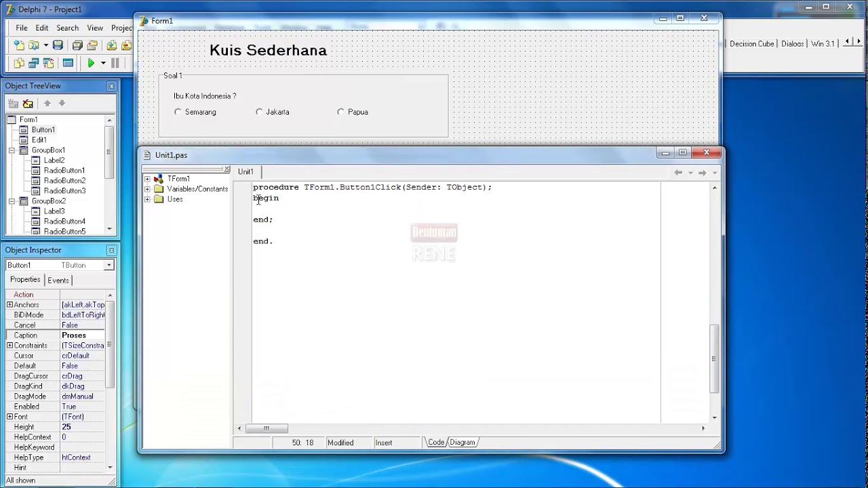868x488 pixels.
Task: Expand the TForm1 node in code explorer
Action: coord(147,179)
